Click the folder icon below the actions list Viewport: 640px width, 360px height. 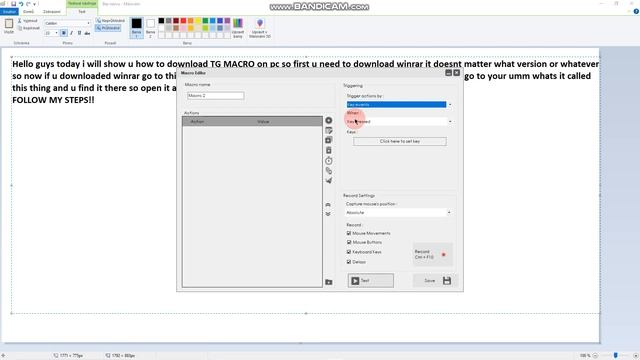click(329, 282)
